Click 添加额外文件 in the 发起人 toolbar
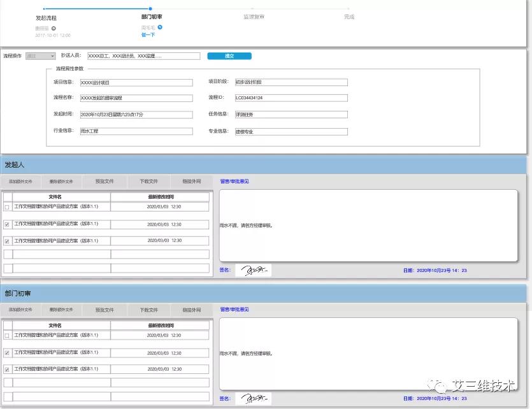This screenshot has height=409, width=532. click(x=21, y=182)
